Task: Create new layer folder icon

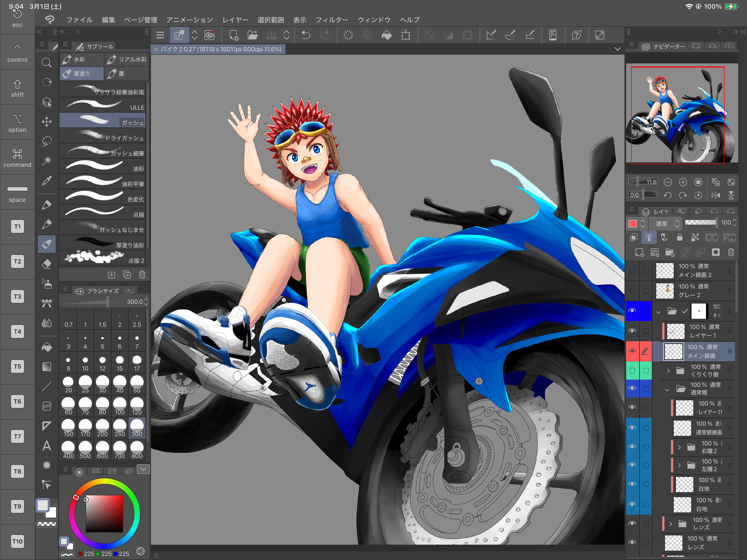Action: pos(670,252)
